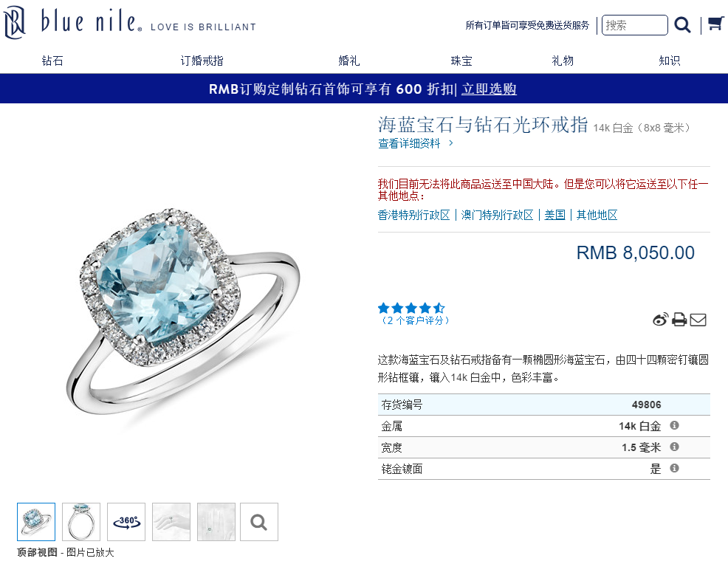This screenshot has width=728, height=564.
Task: Open the 珠宝 navigation menu
Action: [x=461, y=61]
